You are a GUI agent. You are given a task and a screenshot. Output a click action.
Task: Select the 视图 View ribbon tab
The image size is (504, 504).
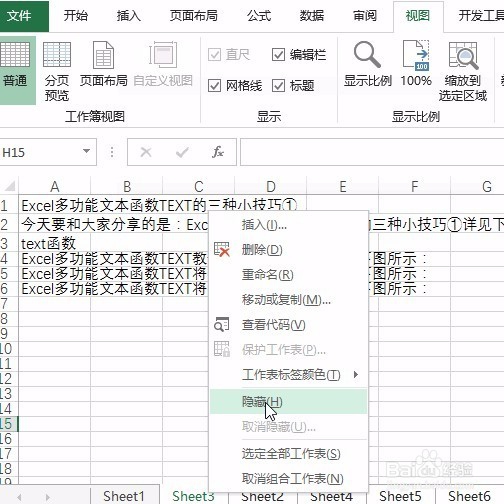[x=418, y=16]
